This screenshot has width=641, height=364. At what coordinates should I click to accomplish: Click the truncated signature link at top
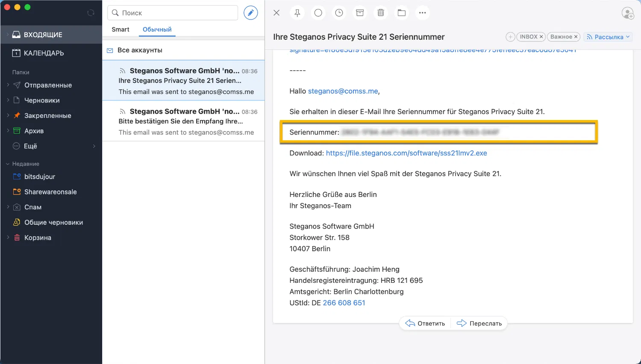click(433, 51)
